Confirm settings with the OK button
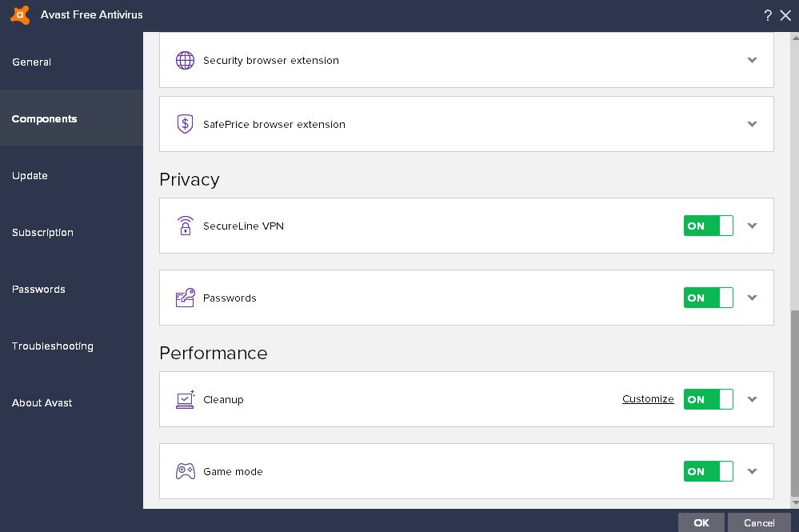Screen dimensions: 799x532 pyautogui.click(x=701, y=522)
